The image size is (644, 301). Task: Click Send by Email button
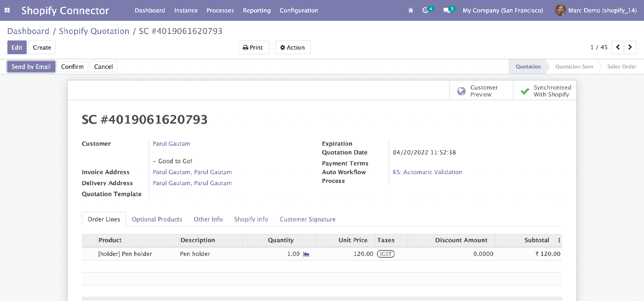pos(31,67)
